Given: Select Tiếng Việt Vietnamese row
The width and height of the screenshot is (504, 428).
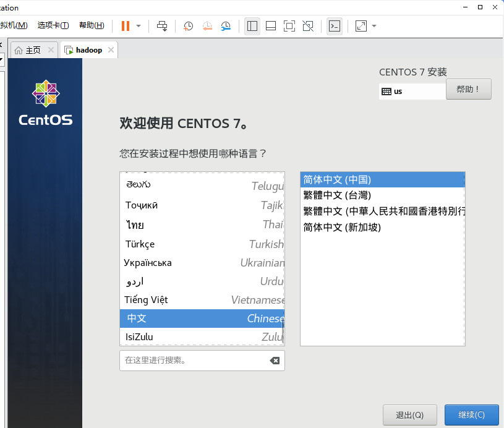Looking at the screenshot, I should 202,300.
